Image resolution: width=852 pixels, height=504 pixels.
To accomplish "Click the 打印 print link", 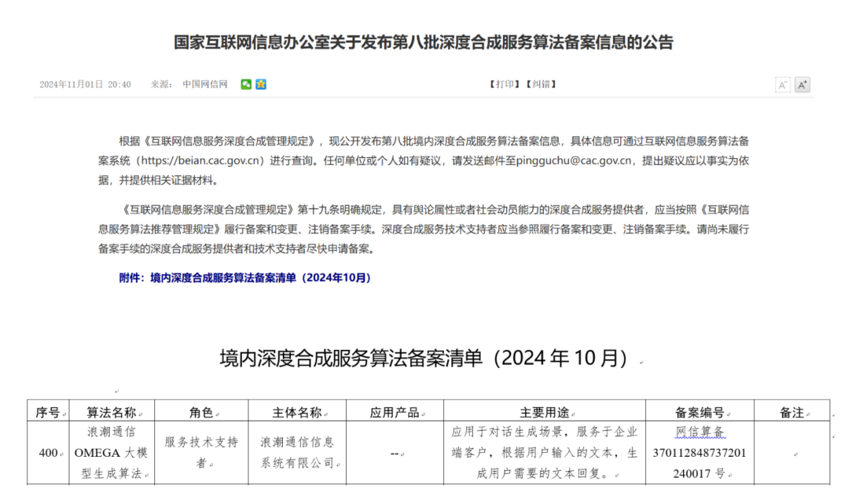I will pos(504,84).
